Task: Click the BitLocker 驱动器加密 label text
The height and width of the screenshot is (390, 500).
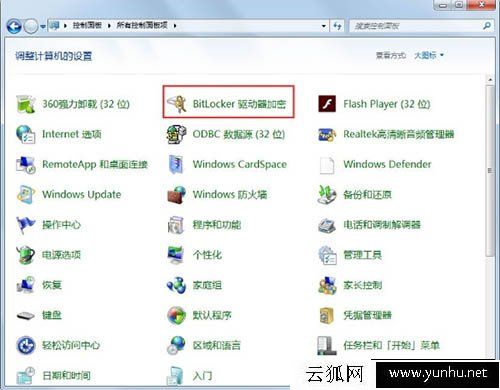Action: coord(239,104)
